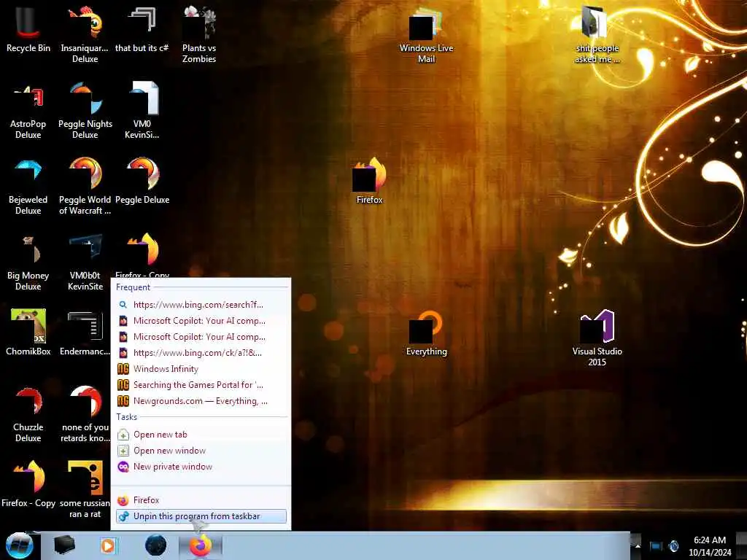Select the Windows Live Mail desktop icon
The height and width of the screenshot is (560, 747).
[x=426, y=34]
